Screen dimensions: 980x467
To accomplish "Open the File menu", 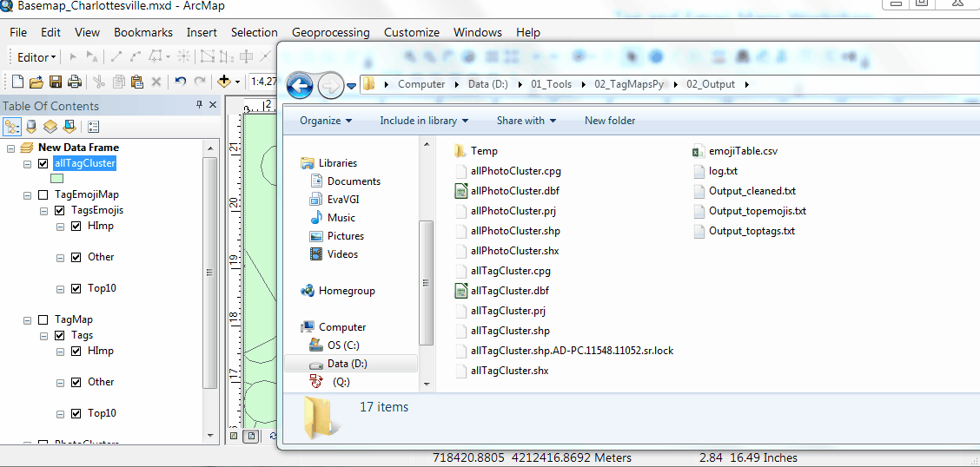I will (x=18, y=32).
